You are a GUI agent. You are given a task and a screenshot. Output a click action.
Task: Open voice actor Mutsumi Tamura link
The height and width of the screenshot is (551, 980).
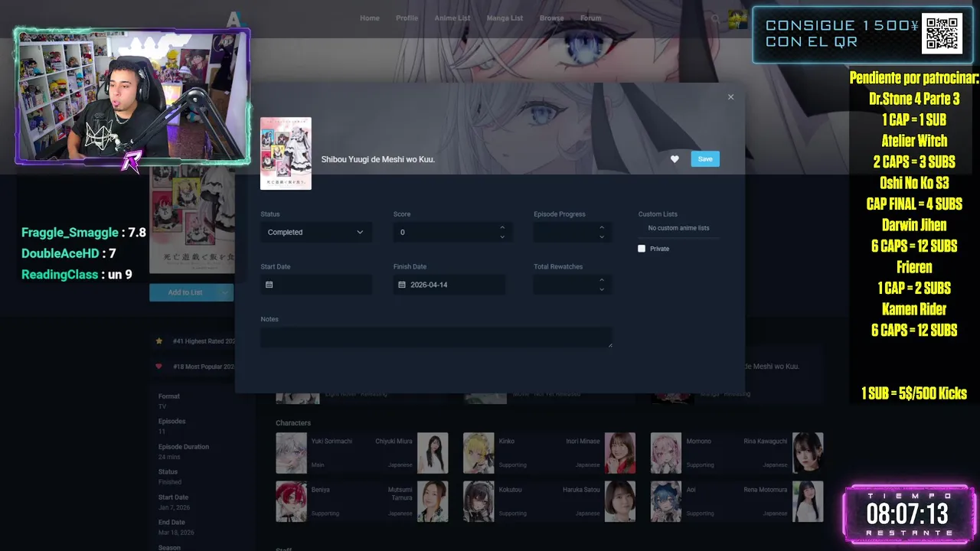click(400, 494)
